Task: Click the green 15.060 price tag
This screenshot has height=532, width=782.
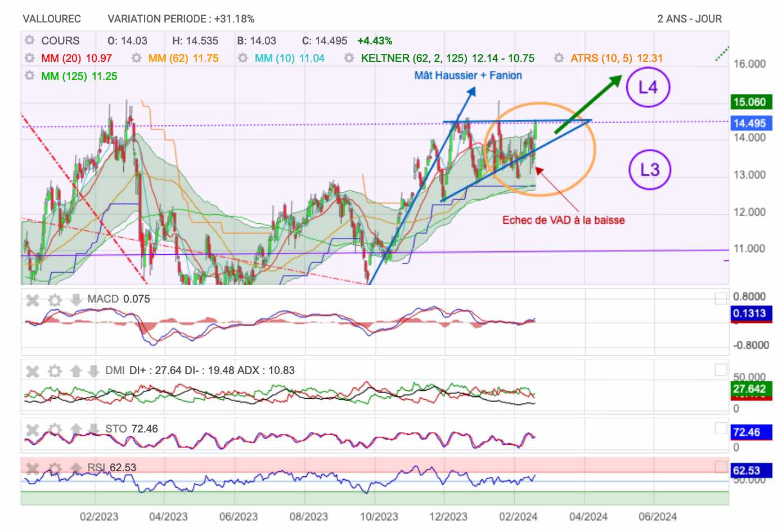Action: pos(750,102)
